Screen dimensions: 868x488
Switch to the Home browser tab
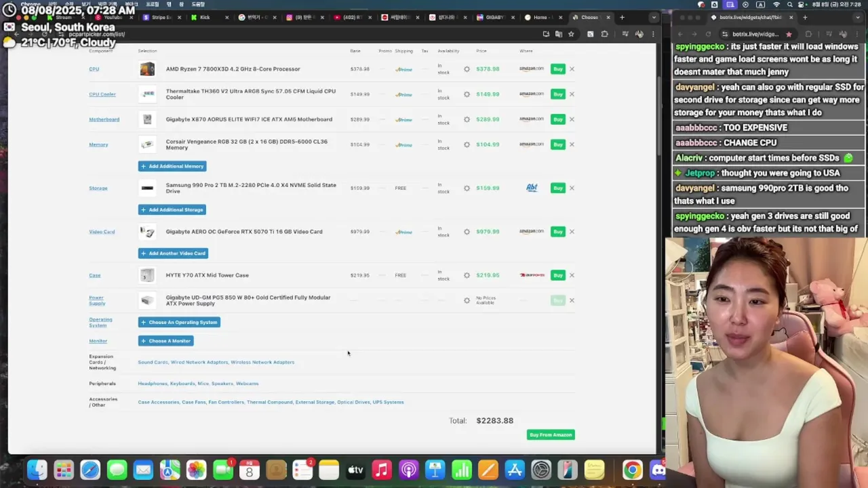tap(544, 18)
